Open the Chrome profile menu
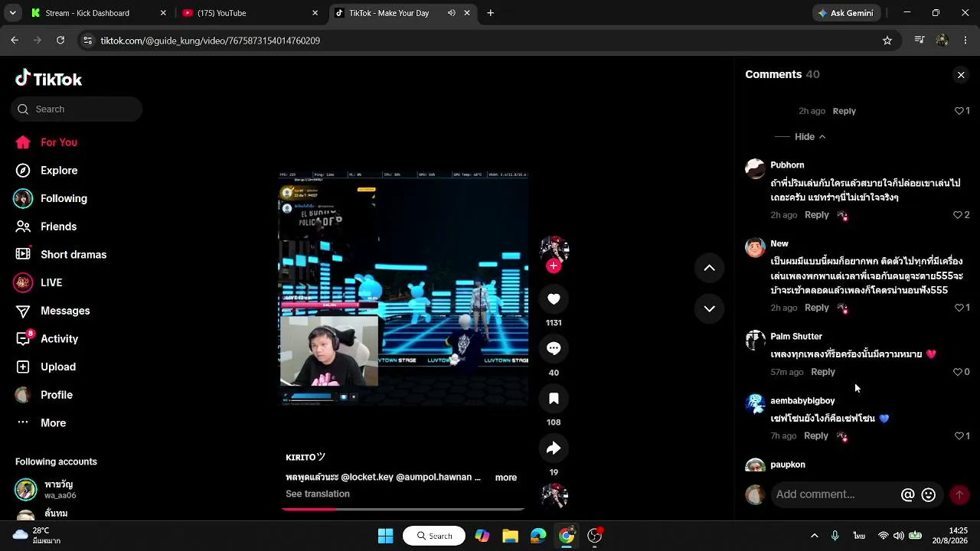 [x=942, y=41]
